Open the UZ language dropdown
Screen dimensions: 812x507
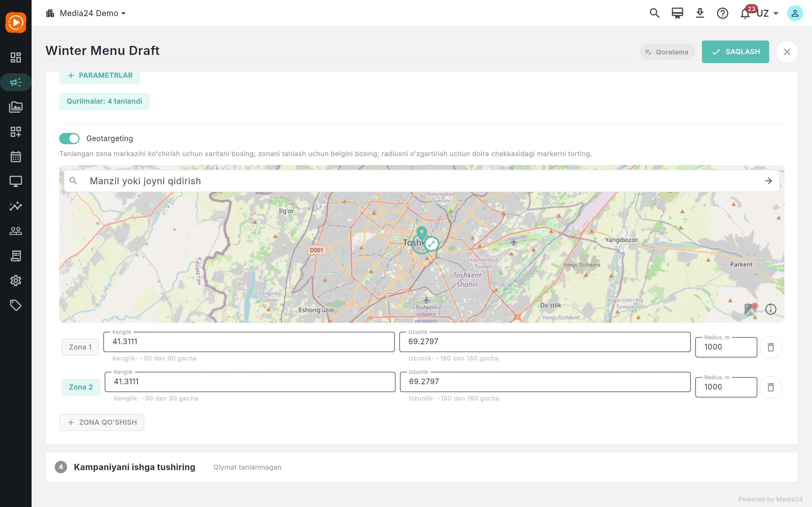point(767,14)
